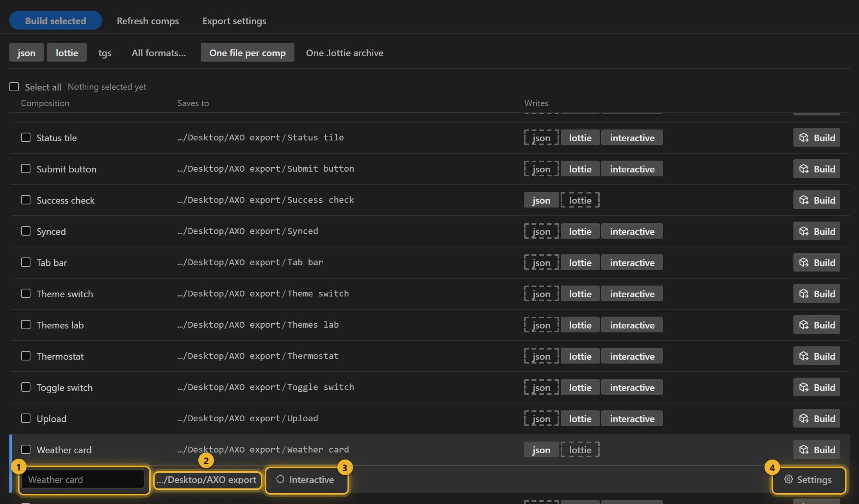Build the Toggle switch composition
The image size is (859, 504).
[x=816, y=387]
